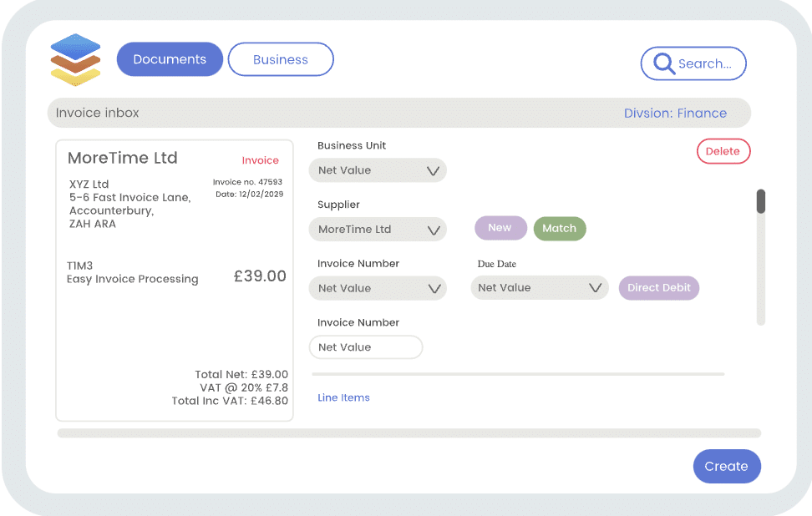Viewport: 812px width, 516px height.
Task: Switch to the Business tab
Action: (x=281, y=59)
